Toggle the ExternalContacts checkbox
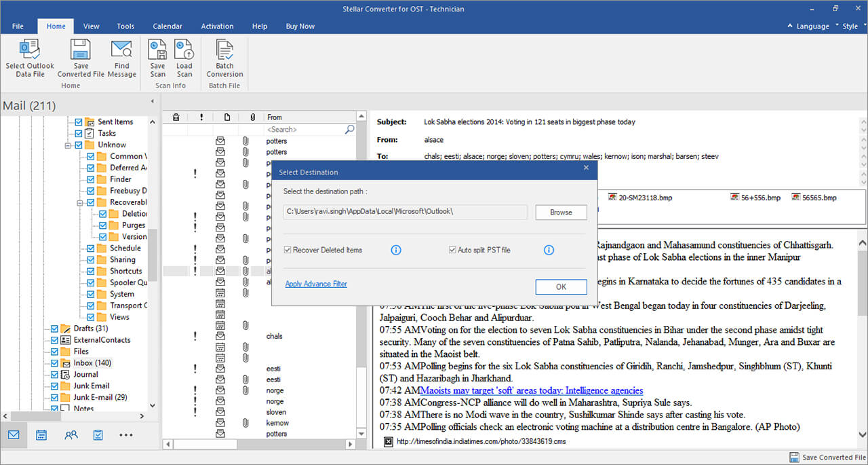 [x=55, y=340]
